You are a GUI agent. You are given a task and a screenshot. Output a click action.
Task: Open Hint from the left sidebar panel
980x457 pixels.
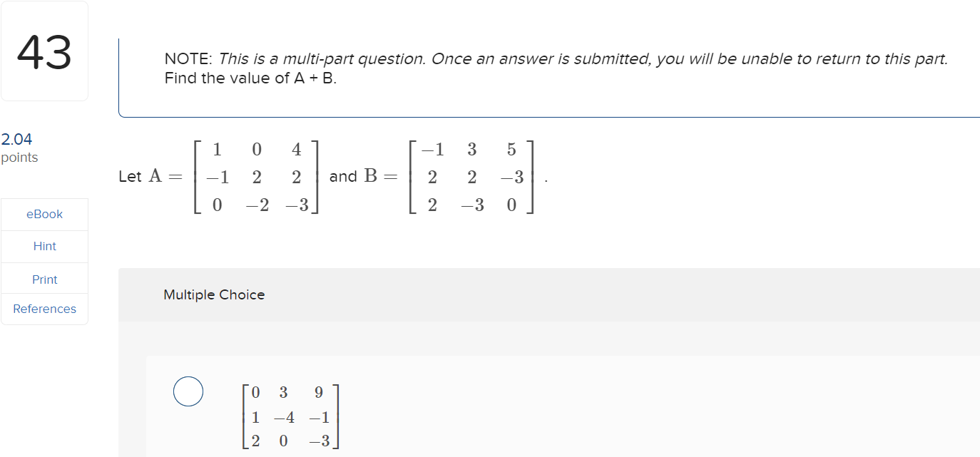pos(44,246)
